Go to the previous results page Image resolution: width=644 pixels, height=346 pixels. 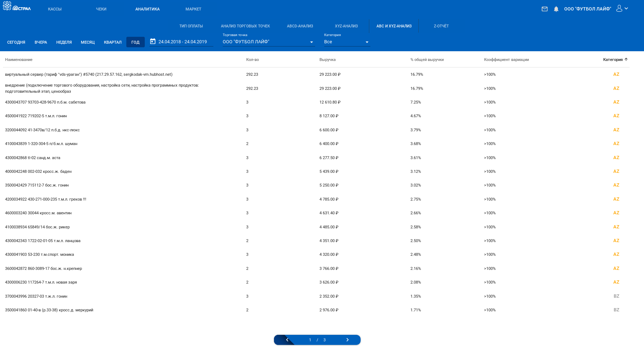pyautogui.click(x=287, y=340)
